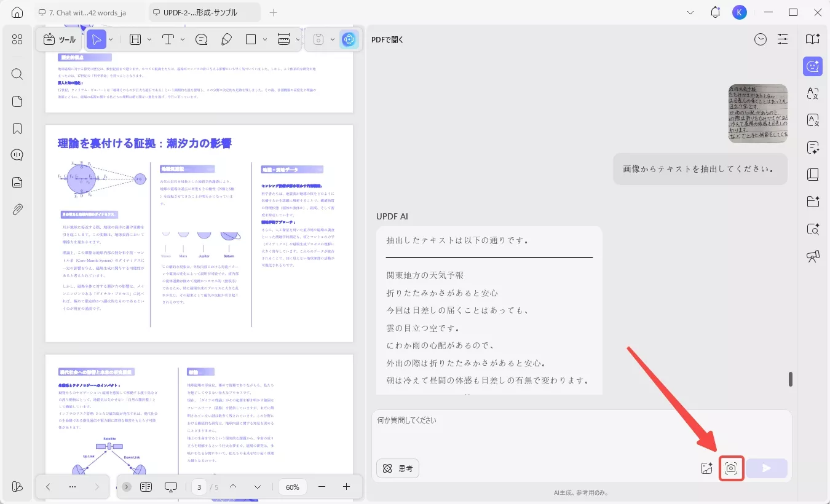Click the page number input field

[x=199, y=486]
